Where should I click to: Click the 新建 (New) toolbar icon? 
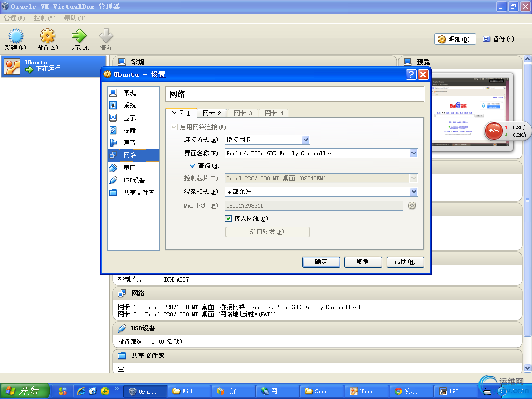(x=16, y=39)
